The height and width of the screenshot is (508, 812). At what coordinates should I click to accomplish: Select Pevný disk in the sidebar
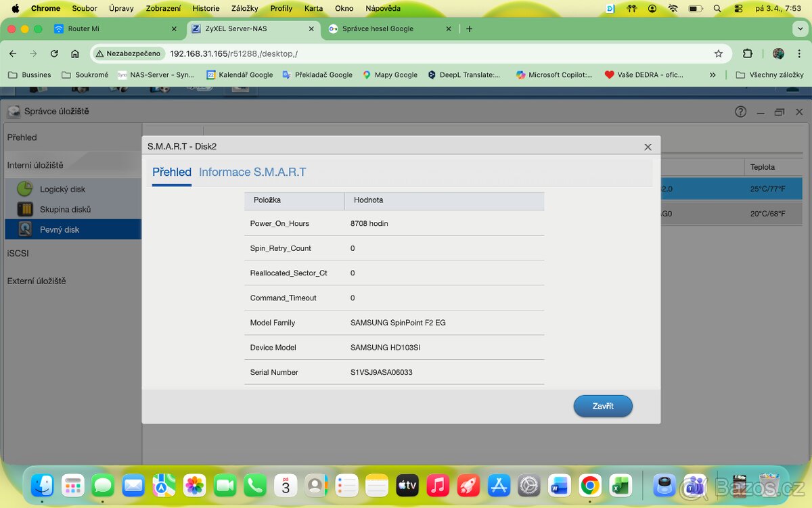[x=72, y=229]
